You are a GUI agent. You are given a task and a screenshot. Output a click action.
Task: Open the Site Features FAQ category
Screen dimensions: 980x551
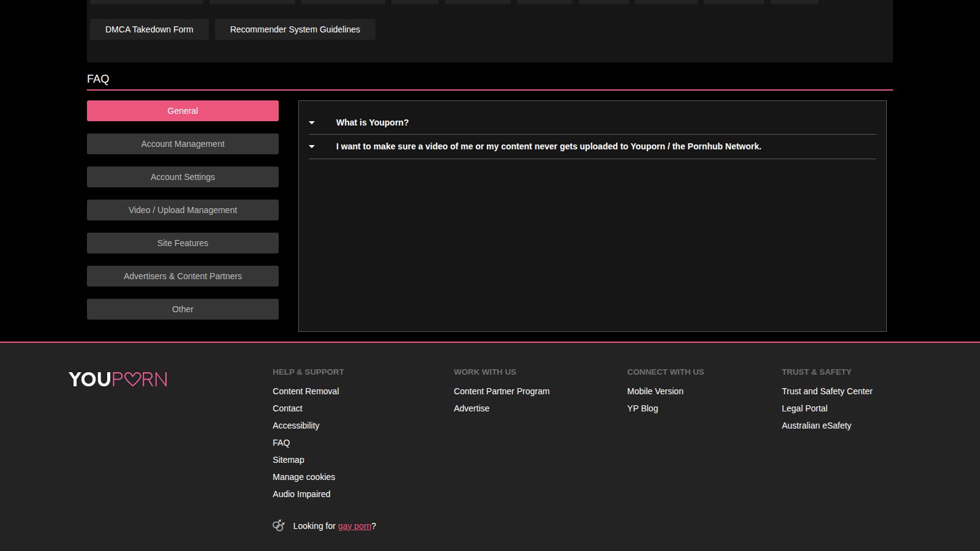(x=183, y=243)
